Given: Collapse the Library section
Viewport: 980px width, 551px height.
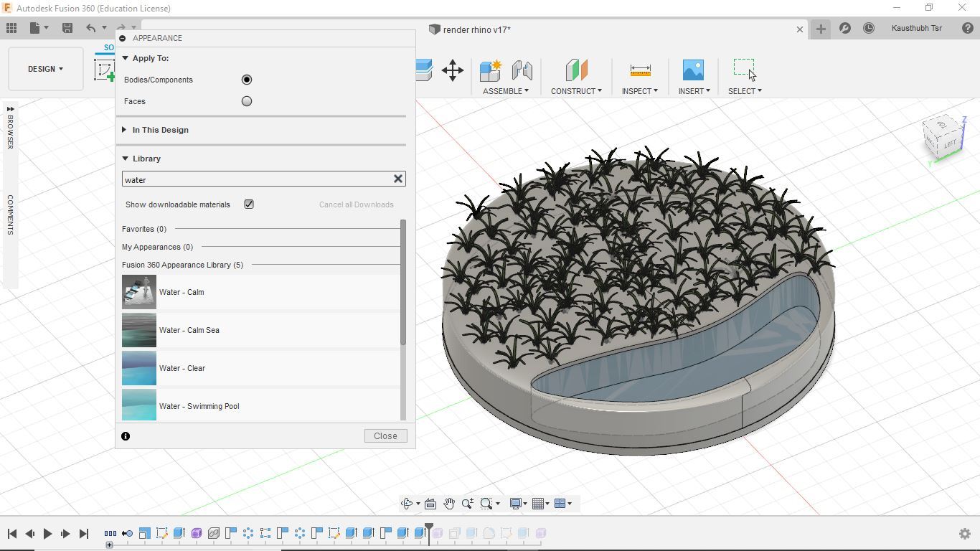Looking at the screenshot, I should [x=146, y=159].
